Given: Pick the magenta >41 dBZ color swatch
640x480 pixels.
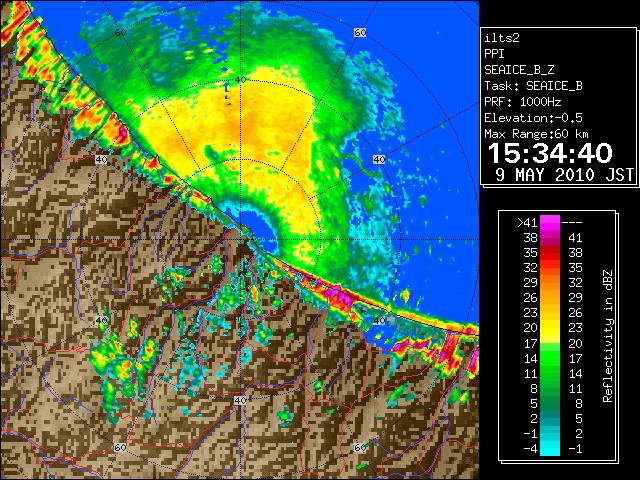Looking at the screenshot, I should pyautogui.click(x=550, y=223).
